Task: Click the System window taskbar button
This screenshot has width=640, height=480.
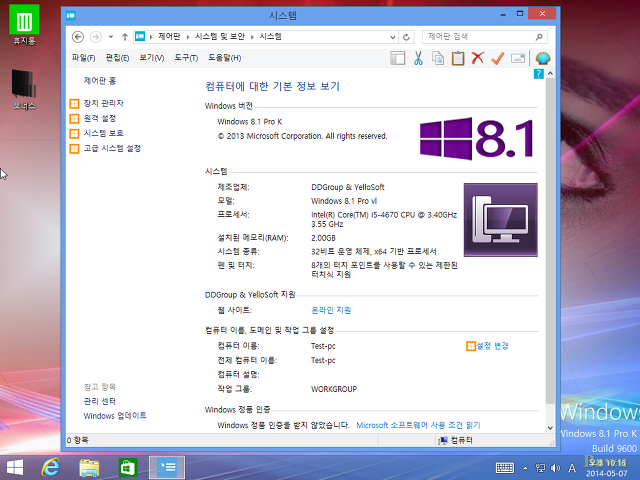Action: click(x=167, y=468)
